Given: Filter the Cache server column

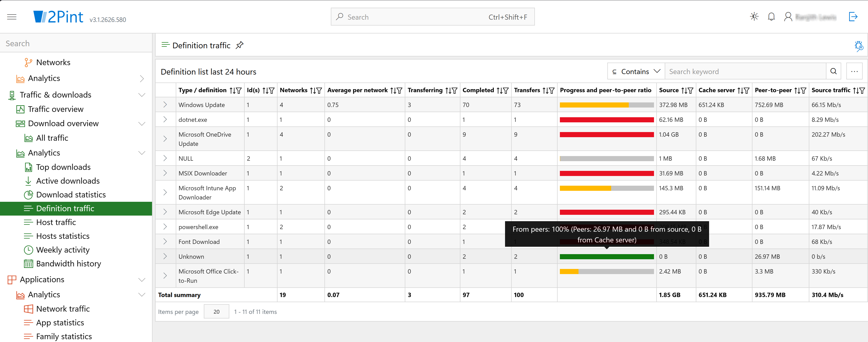Looking at the screenshot, I should (747, 90).
